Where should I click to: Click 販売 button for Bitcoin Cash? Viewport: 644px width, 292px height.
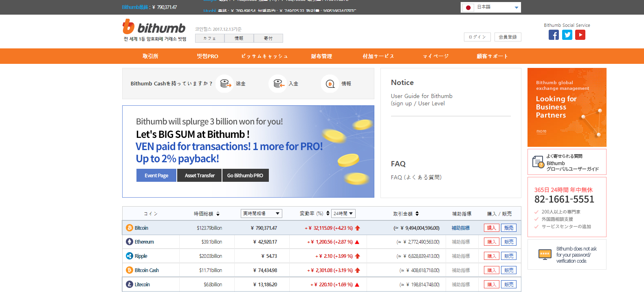pyautogui.click(x=509, y=270)
